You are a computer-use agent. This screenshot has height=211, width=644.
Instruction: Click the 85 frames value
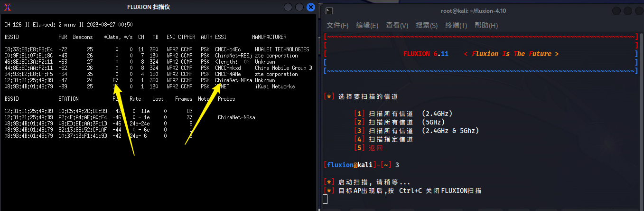point(189,111)
